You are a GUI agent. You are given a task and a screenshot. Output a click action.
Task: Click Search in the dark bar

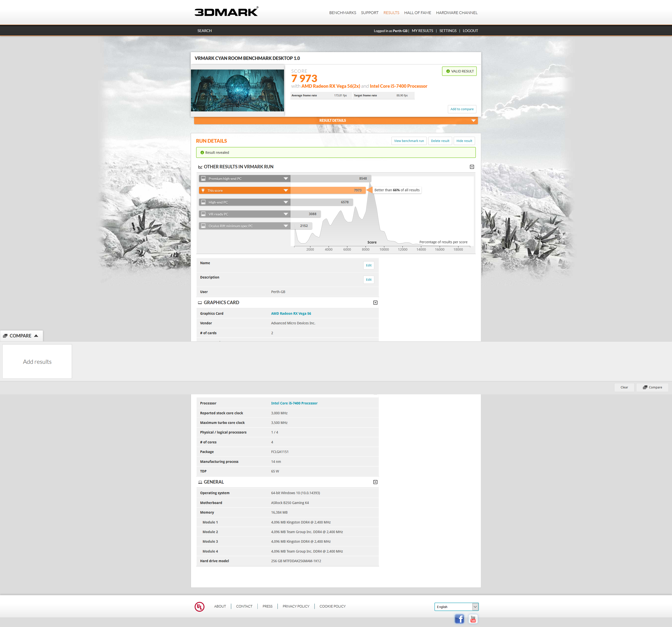pos(204,30)
